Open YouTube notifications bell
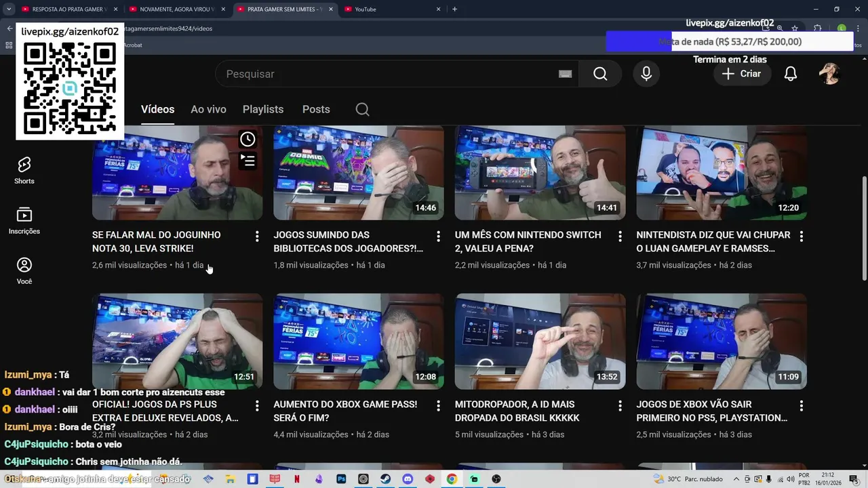The height and width of the screenshot is (488, 868). pos(791,74)
